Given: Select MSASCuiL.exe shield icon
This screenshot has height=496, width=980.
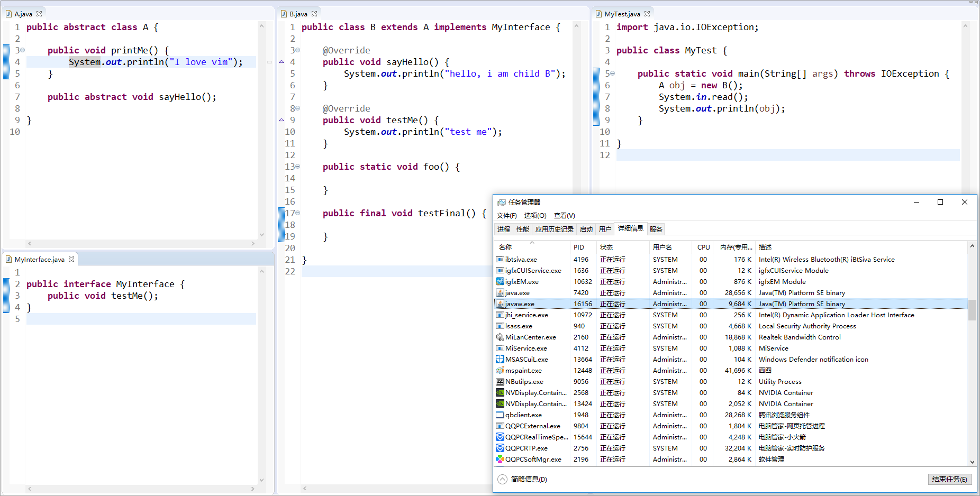Looking at the screenshot, I should coord(500,359).
